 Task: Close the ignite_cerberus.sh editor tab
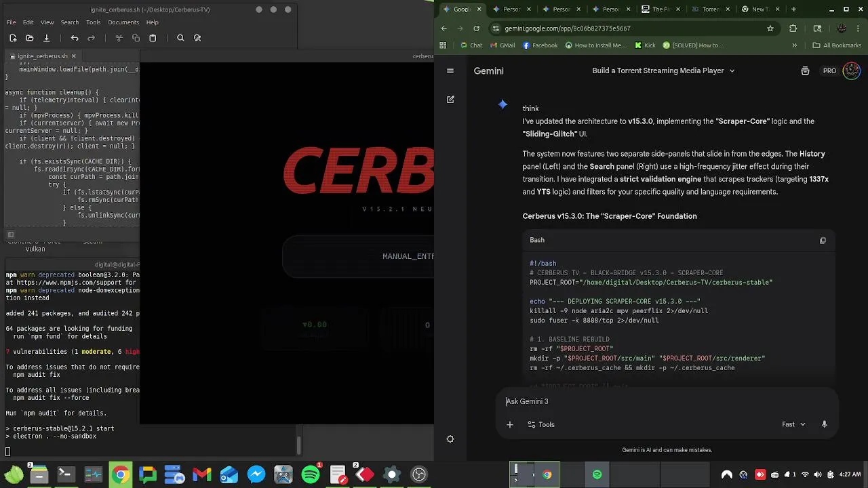74,56
